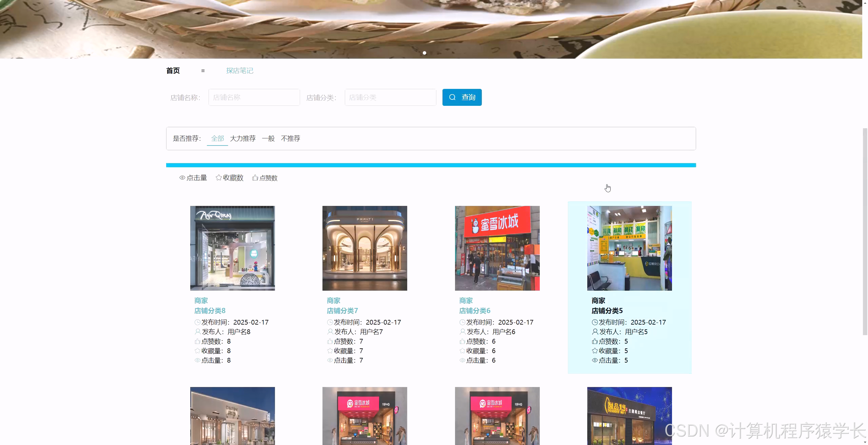Click thumbs-up icon in 店铺分类7 card
This screenshot has width=868, height=445.
[330, 341]
